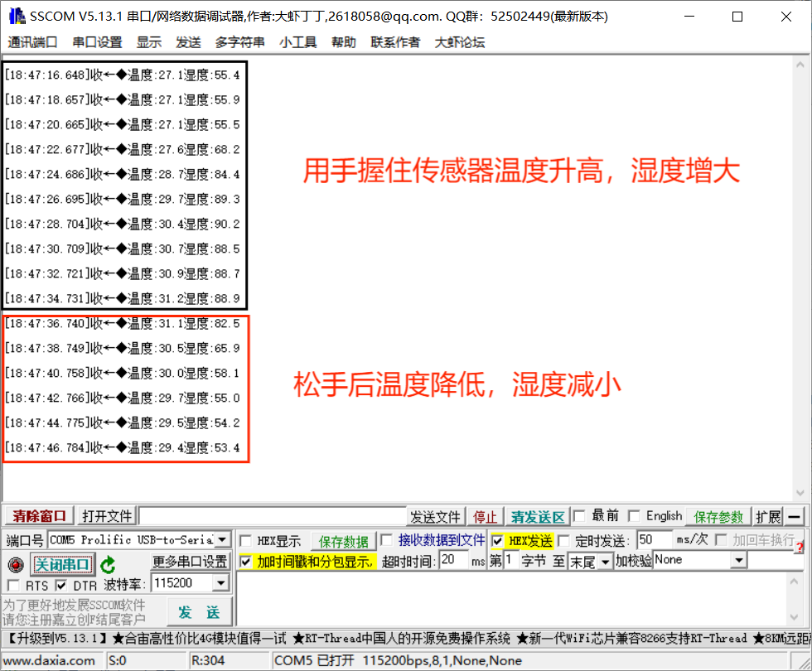Refresh the COM port list with green arrow icon

(108, 564)
